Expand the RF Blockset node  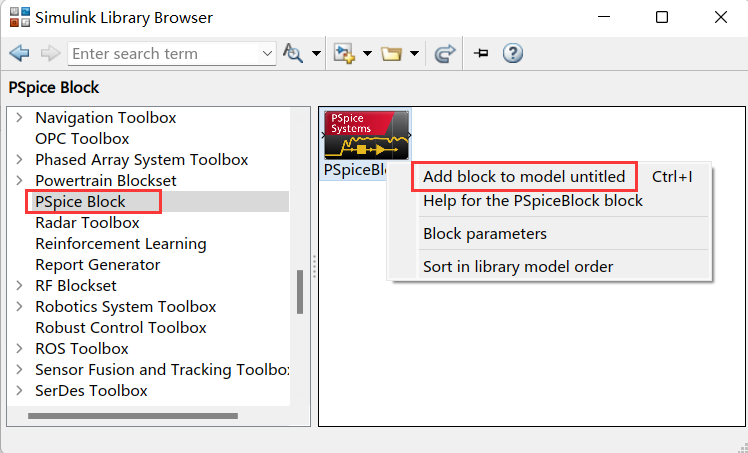pos(19,285)
